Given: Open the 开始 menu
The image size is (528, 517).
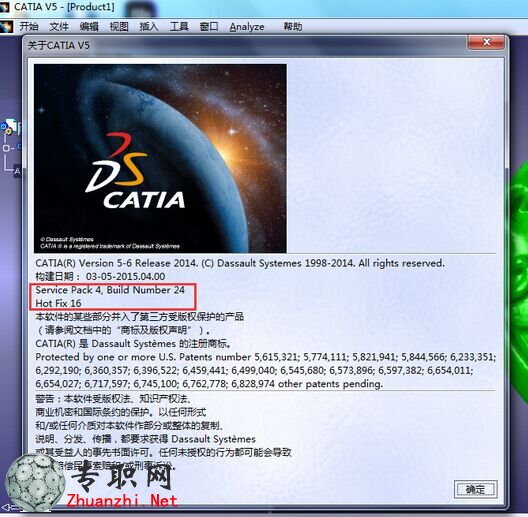Looking at the screenshot, I should [29, 27].
